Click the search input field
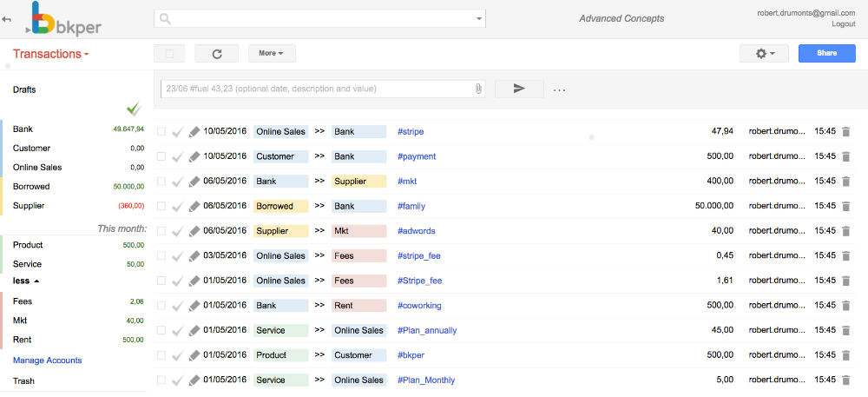868x397 pixels. click(x=319, y=19)
